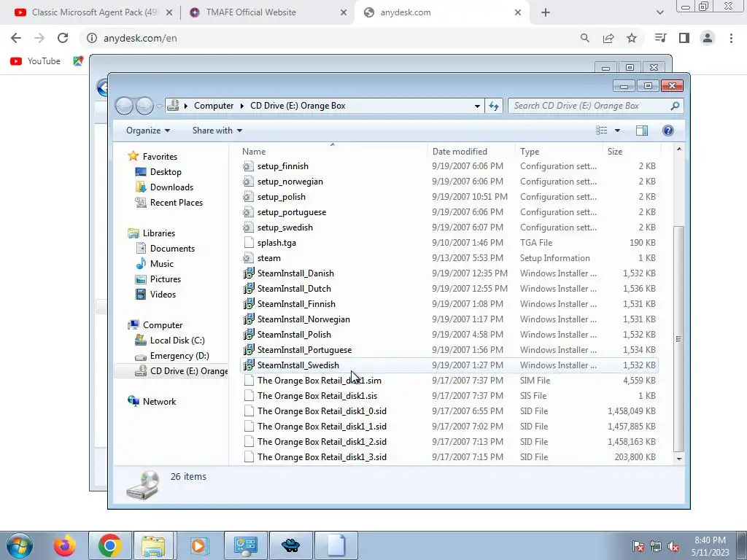Open the Windows Start menu
Image resolution: width=747 pixels, height=560 pixels.
[19, 545]
